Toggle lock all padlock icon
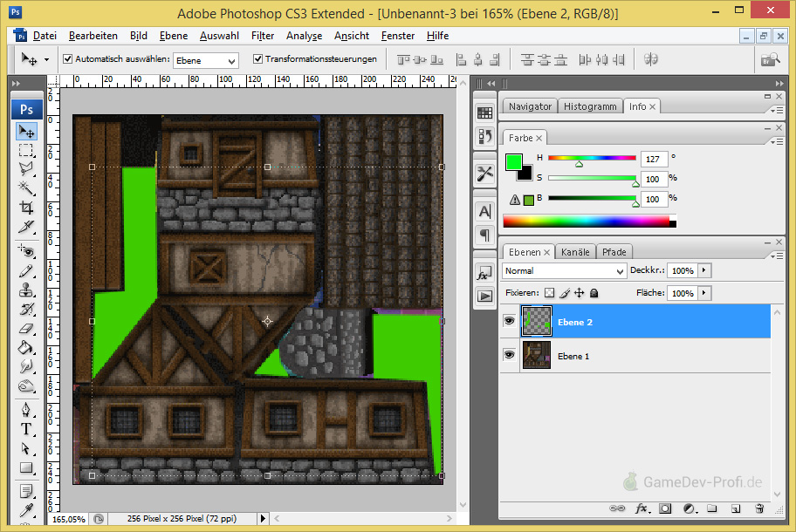Viewport: 796px width, 532px height. [x=594, y=293]
